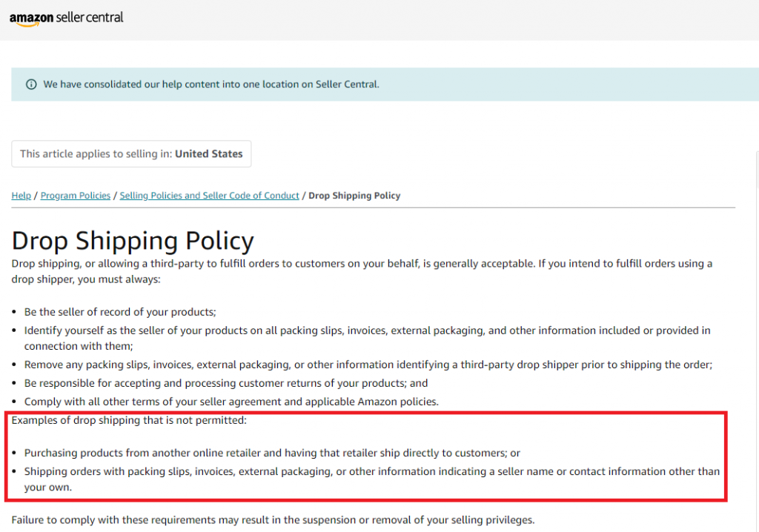Click the Drop Shipping Policy breadcrumb expander

pos(354,195)
